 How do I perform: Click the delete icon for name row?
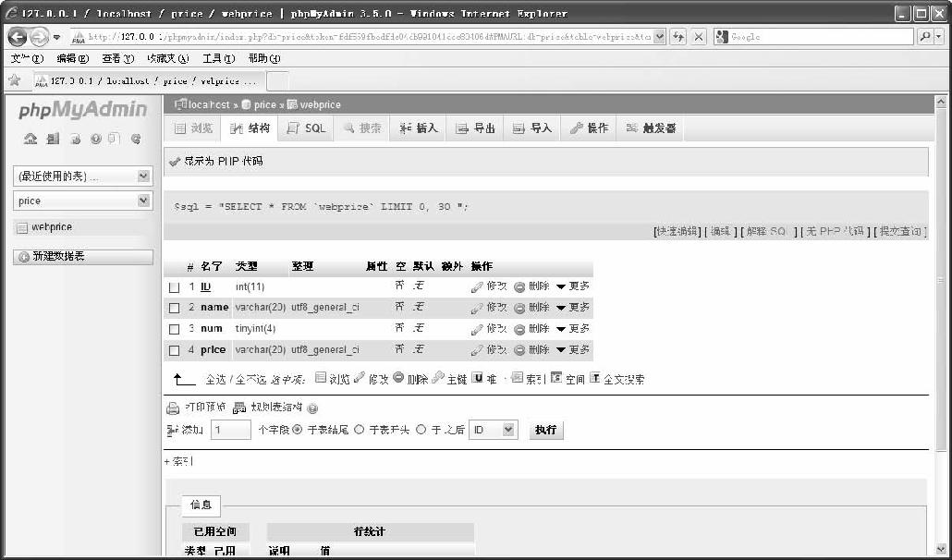(519, 309)
